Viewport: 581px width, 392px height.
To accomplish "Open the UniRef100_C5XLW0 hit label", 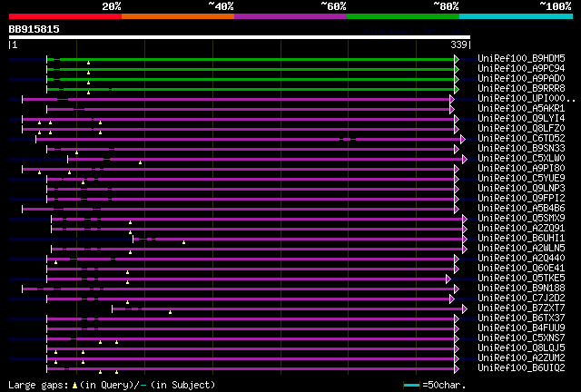I will click(521, 159).
